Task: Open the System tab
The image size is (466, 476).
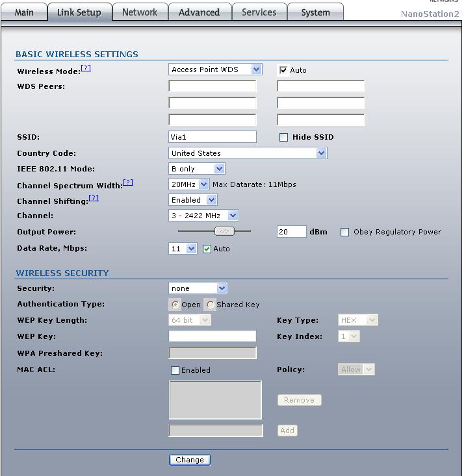Action: coord(315,12)
